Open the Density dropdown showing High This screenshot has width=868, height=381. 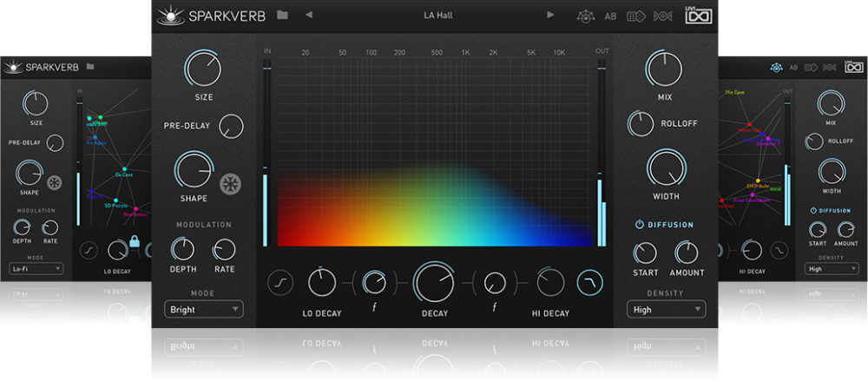666,309
